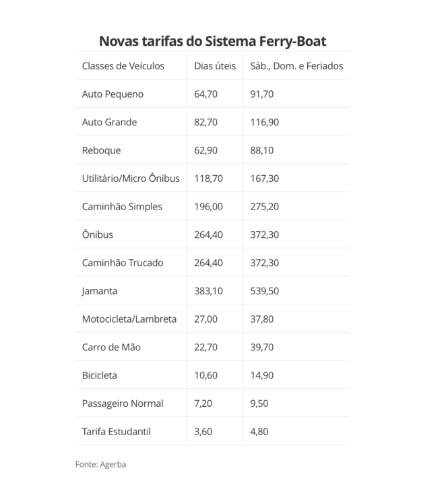
Task: Click the 'Fonte: Agerba' source note
Action: pos(100,464)
